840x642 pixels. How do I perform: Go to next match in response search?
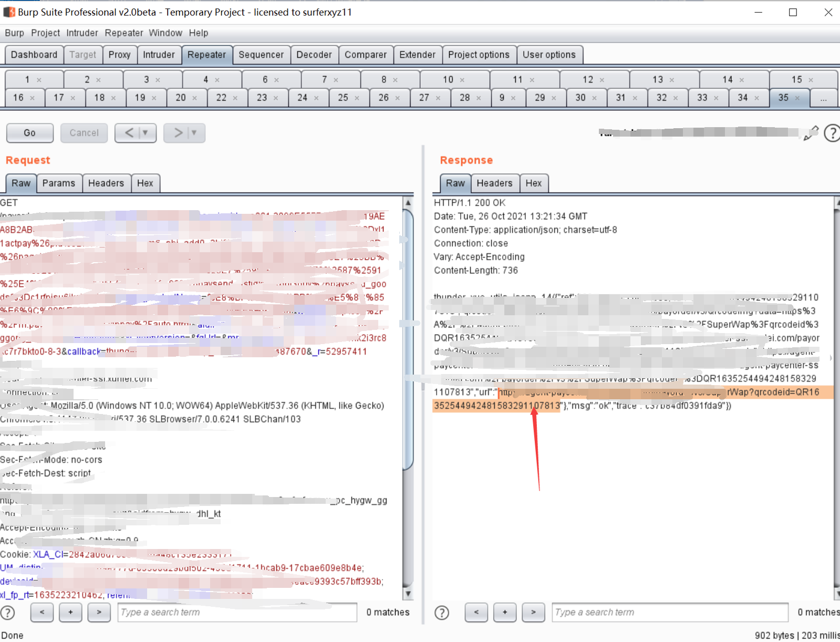click(533, 613)
